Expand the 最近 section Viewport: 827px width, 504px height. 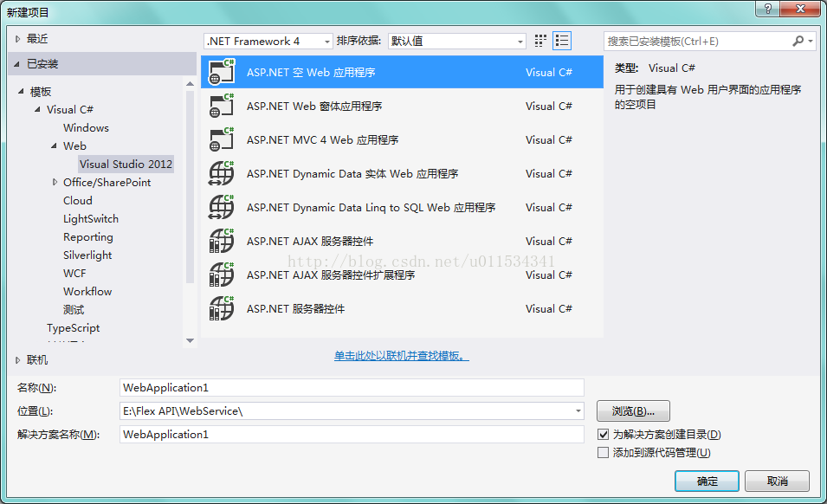point(17,38)
